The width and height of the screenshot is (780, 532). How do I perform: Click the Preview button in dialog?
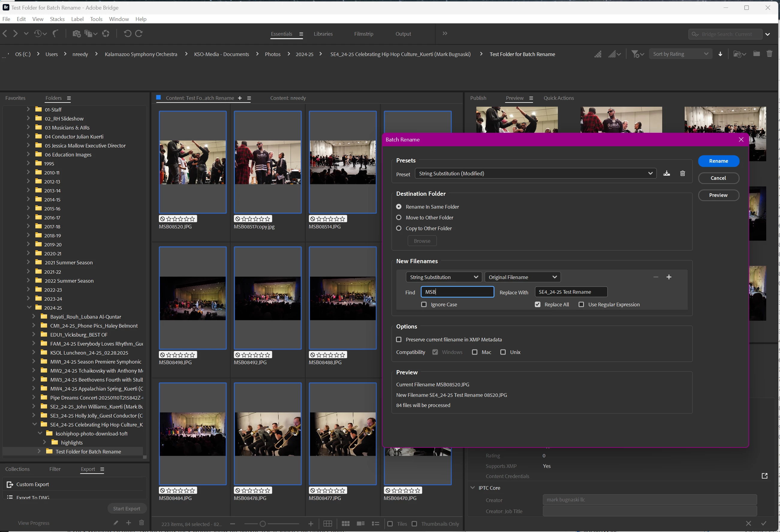click(x=718, y=195)
